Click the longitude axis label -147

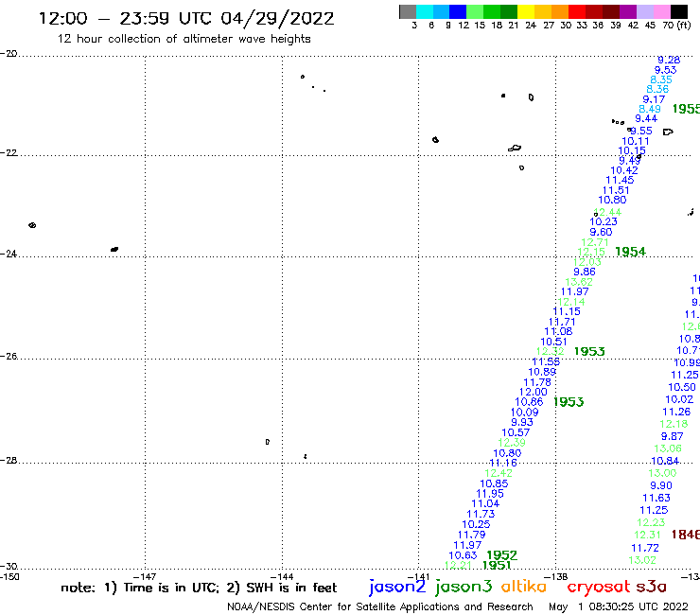(145, 576)
